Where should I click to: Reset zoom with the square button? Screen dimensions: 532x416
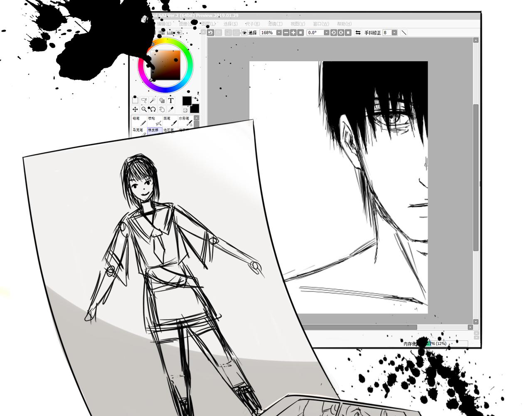(x=300, y=32)
